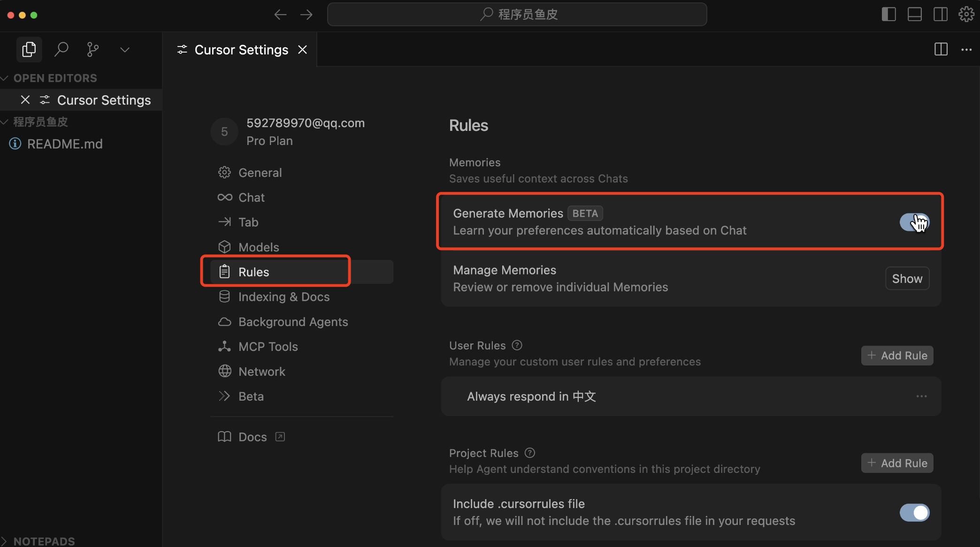Toggle Include .cursorrules file switch
980x547 pixels.
tap(914, 512)
